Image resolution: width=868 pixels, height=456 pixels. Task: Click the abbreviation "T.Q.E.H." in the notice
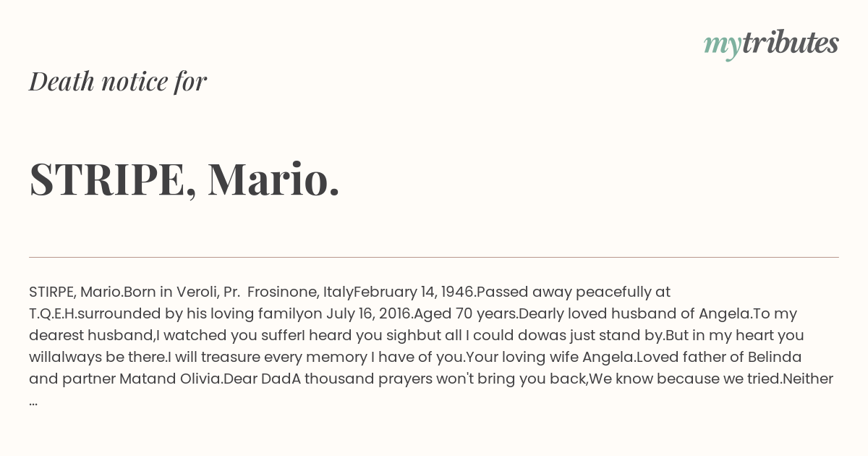[53, 313]
